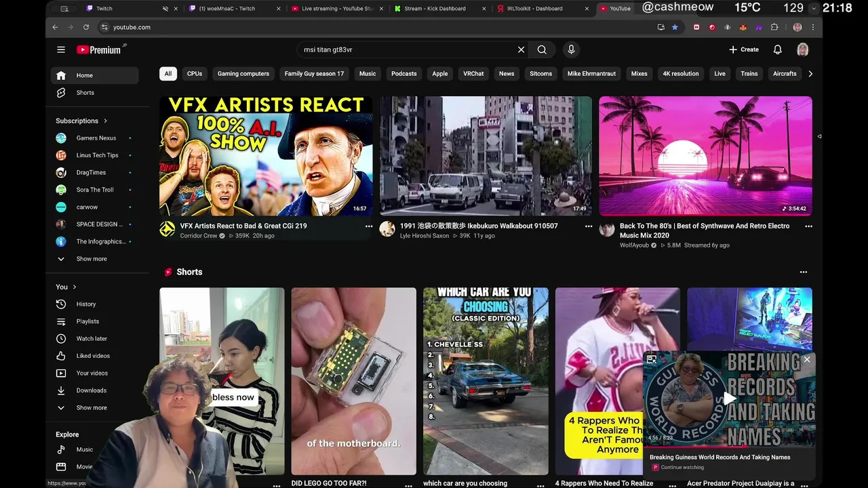
Task: Open DragTimes channel subscription
Action: click(x=94, y=172)
